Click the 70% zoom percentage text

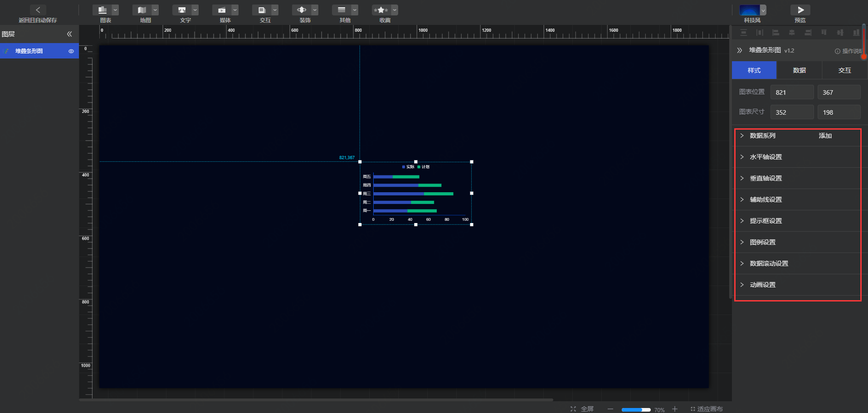[x=659, y=410]
